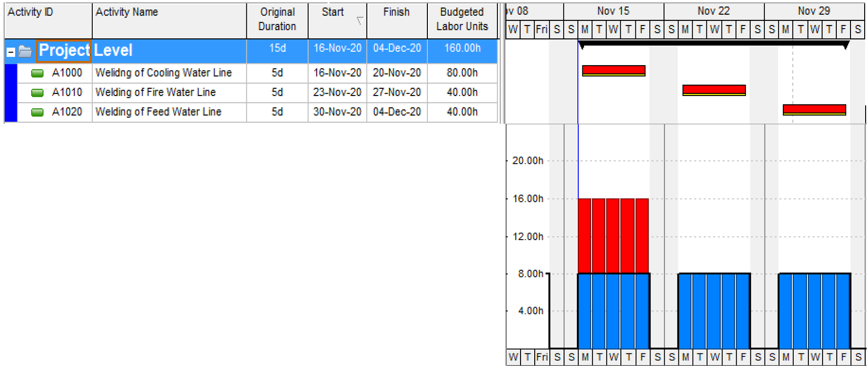
Task: Click the green activity icon for A1000
Action: 37,73
